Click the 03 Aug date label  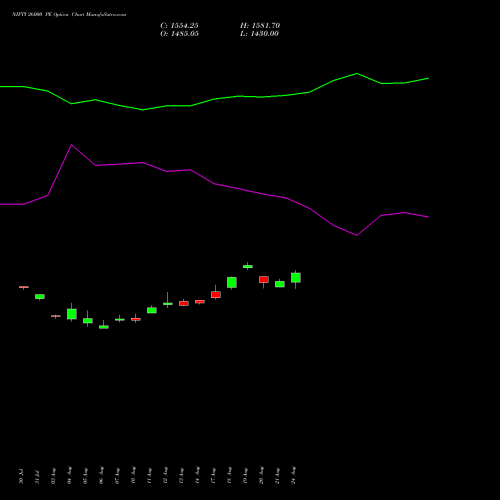tap(53, 476)
